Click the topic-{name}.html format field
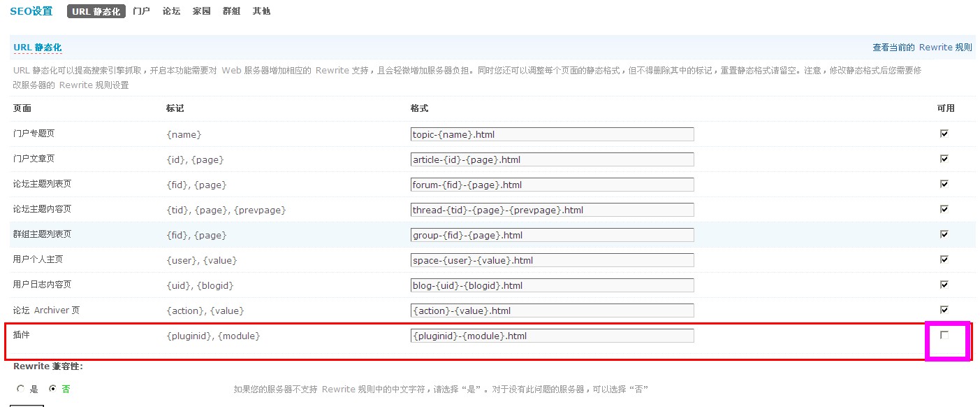Viewport: 980px width, 407px height. click(x=553, y=134)
